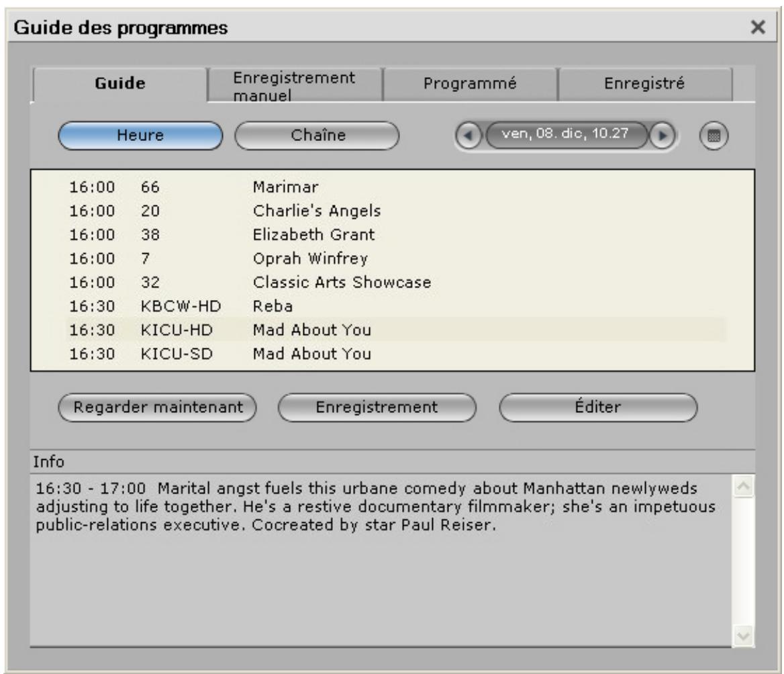784x674 pixels.
Task: Click the Info section label
Action: click(x=48, y=461)
